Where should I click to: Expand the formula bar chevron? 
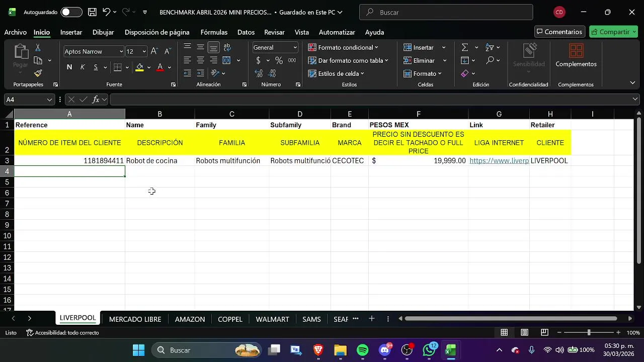(635, 100)
